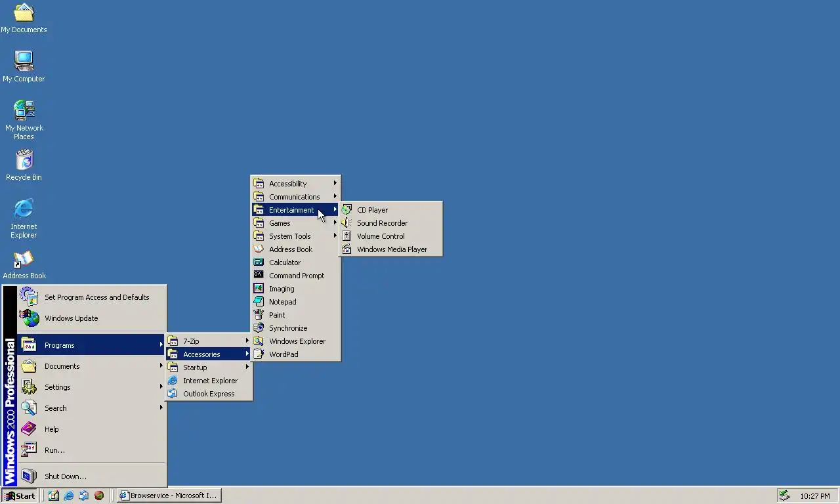Click Show Desktop in the Quick Launch bar
This screenshot has height=504, width=840.
click(x=54, y=495)
